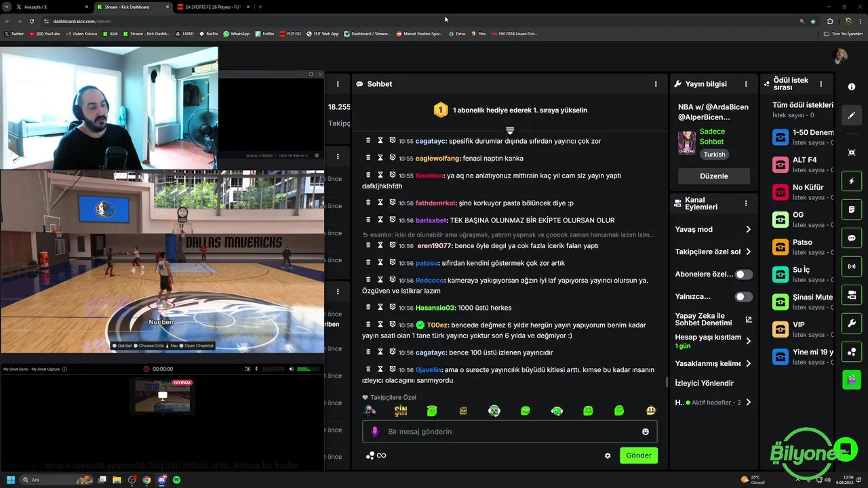
Task: Click the reward dots icon in the right sidebar
Action: coord(852,352)
